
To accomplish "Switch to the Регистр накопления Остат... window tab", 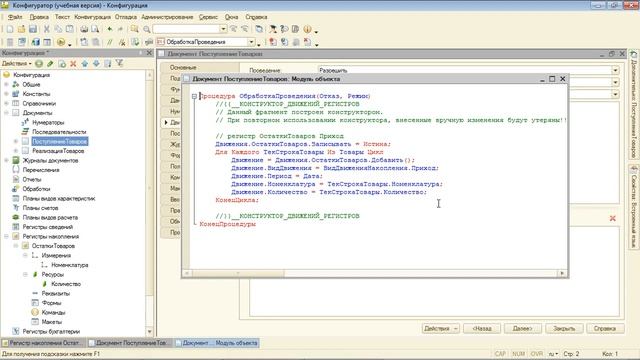I will coord(43,343).
